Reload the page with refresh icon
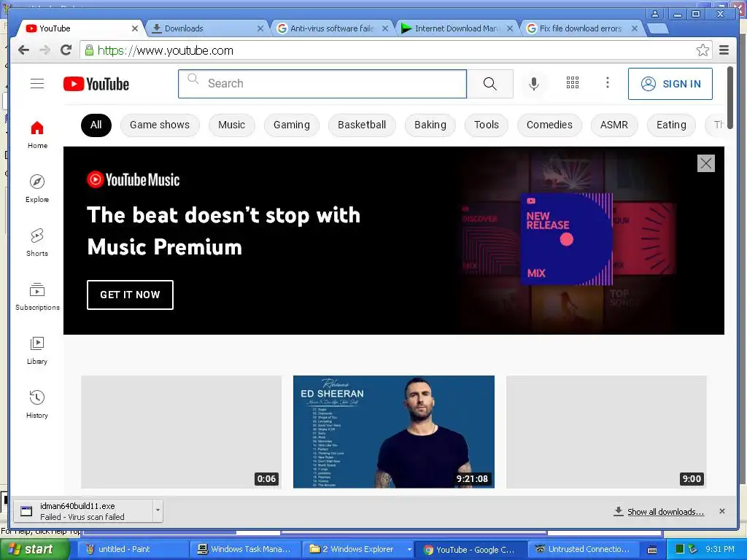 pos(66,50)
